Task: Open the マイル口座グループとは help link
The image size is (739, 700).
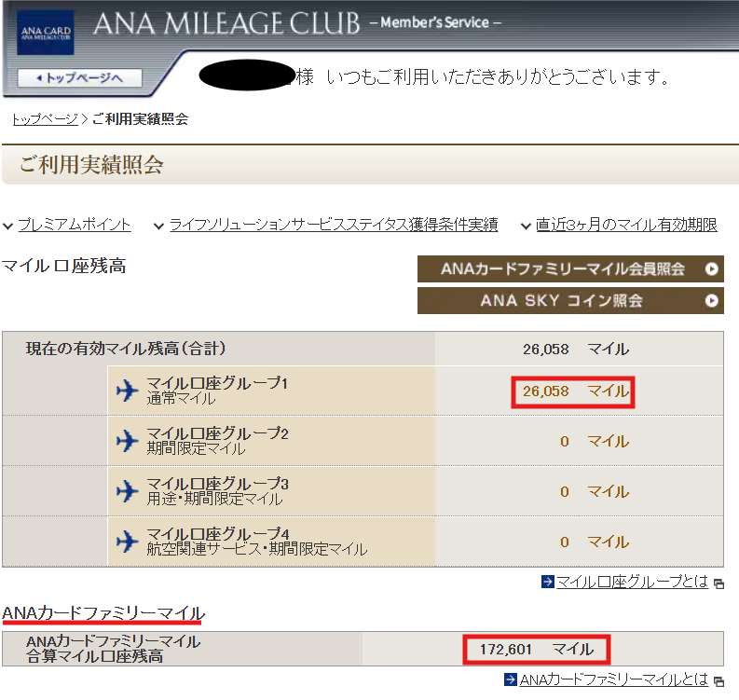Action: coord(632,583)
